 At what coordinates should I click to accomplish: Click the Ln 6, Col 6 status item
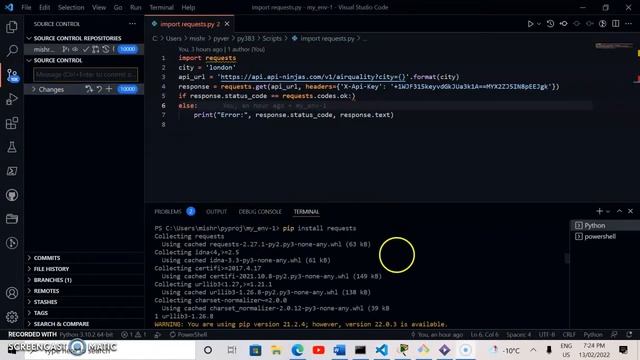pyautogui.click(x=484, y=334)
